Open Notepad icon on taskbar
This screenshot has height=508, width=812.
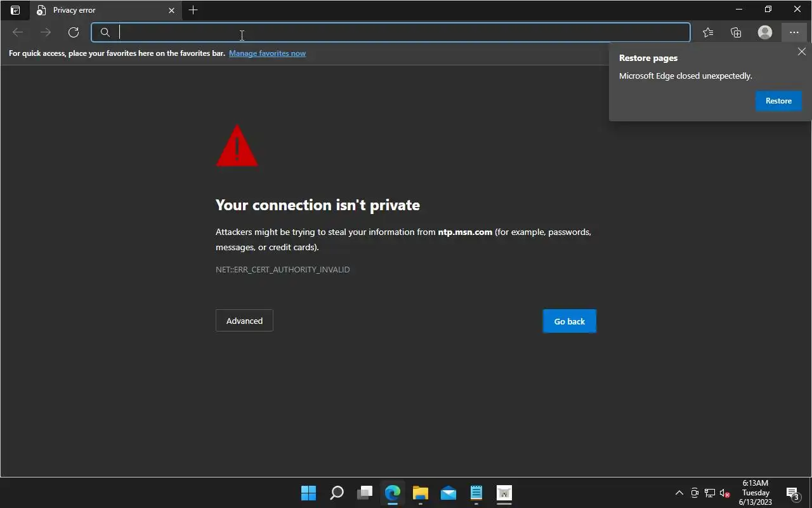(x=476, y=493)
